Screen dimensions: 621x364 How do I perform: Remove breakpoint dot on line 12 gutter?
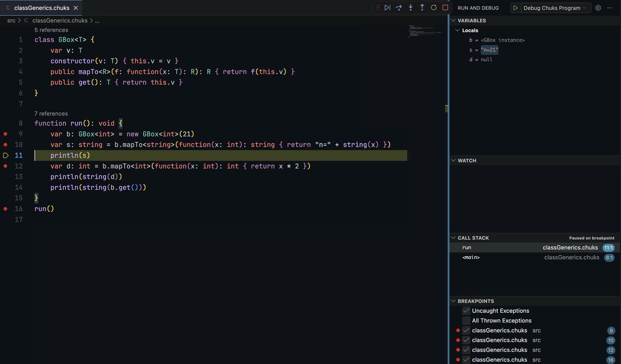6,166
